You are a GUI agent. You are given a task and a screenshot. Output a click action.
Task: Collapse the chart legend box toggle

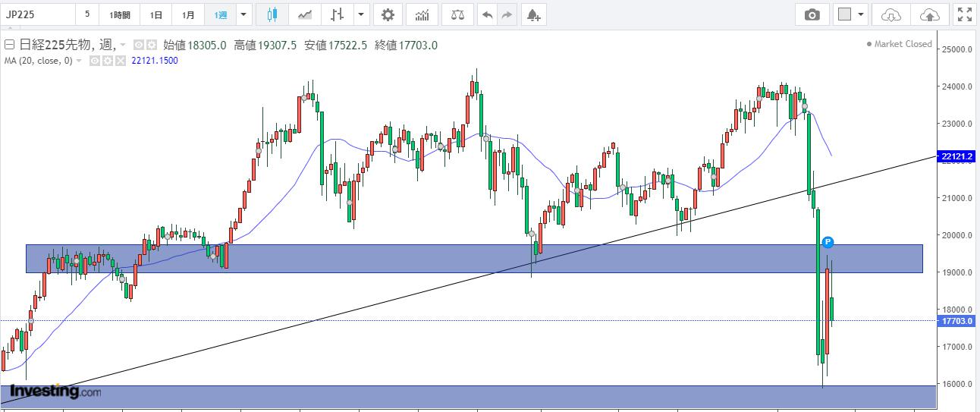tap(9, 46)
